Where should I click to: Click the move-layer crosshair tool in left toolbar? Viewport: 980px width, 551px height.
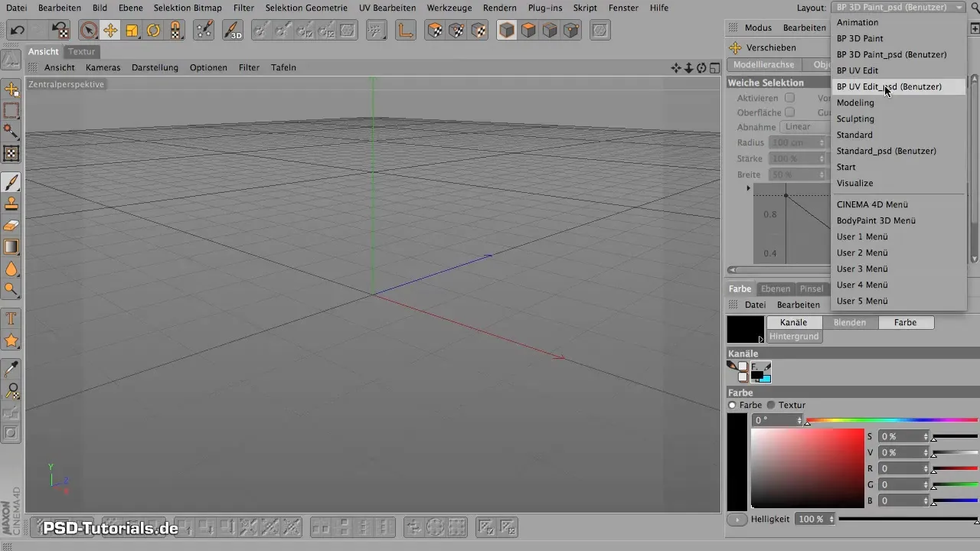pyautogui.click(x=11, y=90)
